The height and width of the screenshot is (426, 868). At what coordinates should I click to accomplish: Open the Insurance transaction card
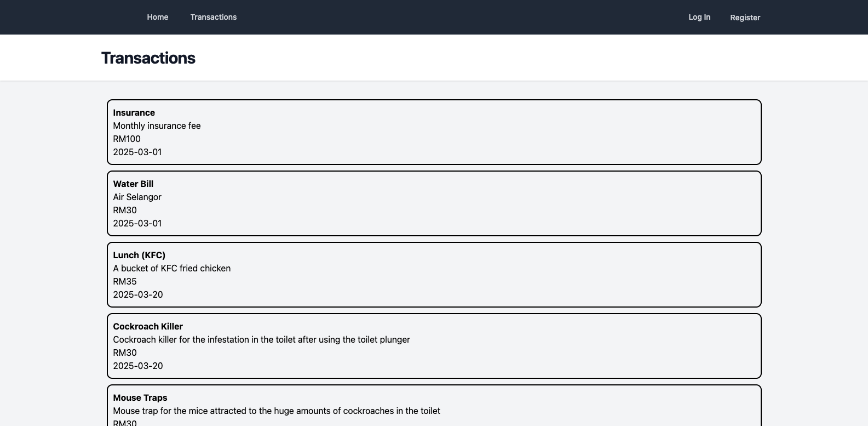[x=434, y=132]
